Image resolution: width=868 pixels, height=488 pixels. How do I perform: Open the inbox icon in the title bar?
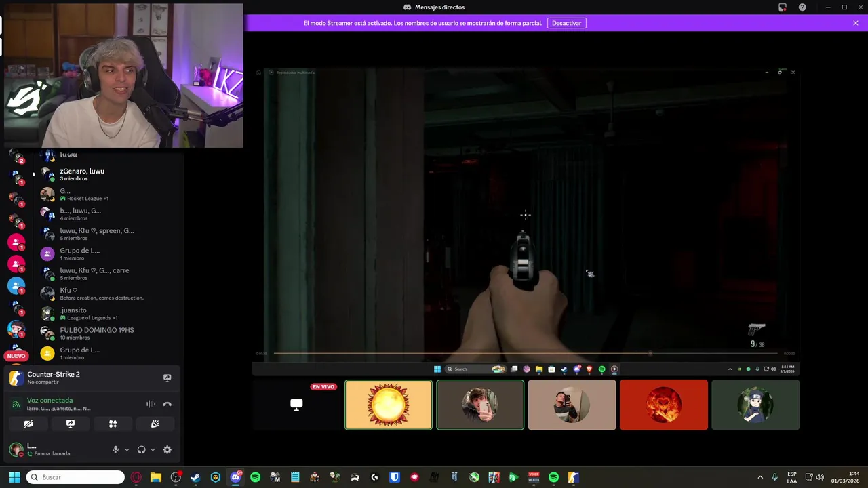pos(782,7)
